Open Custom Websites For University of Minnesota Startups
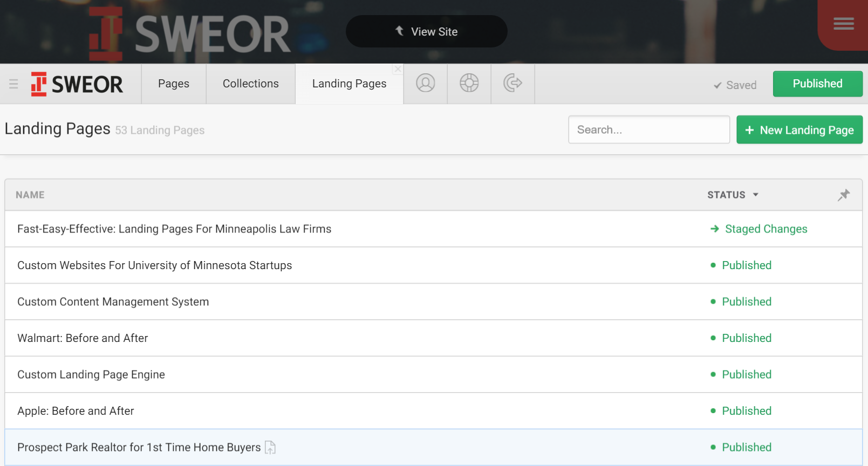Screen dimensions: 868x466 (x=154, y=265)
